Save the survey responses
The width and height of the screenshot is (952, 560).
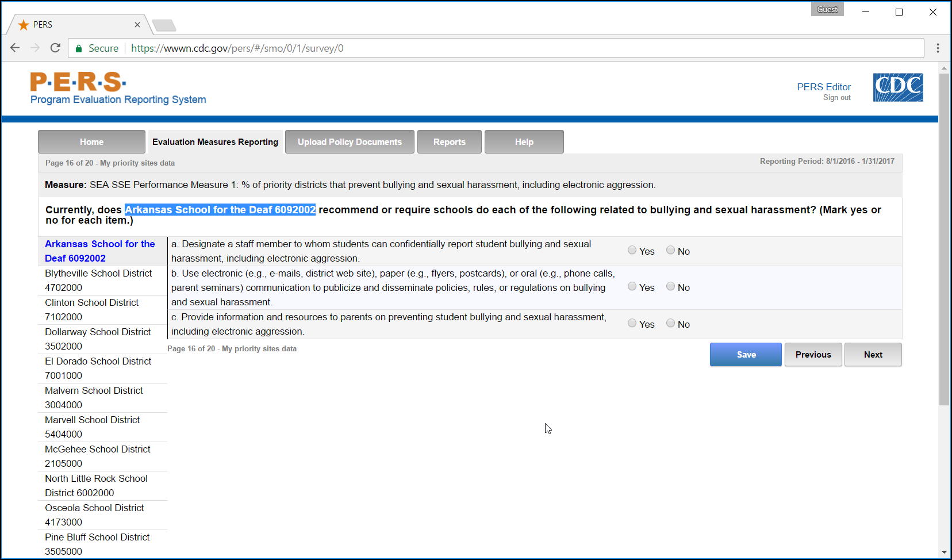(x=746, y=354)
